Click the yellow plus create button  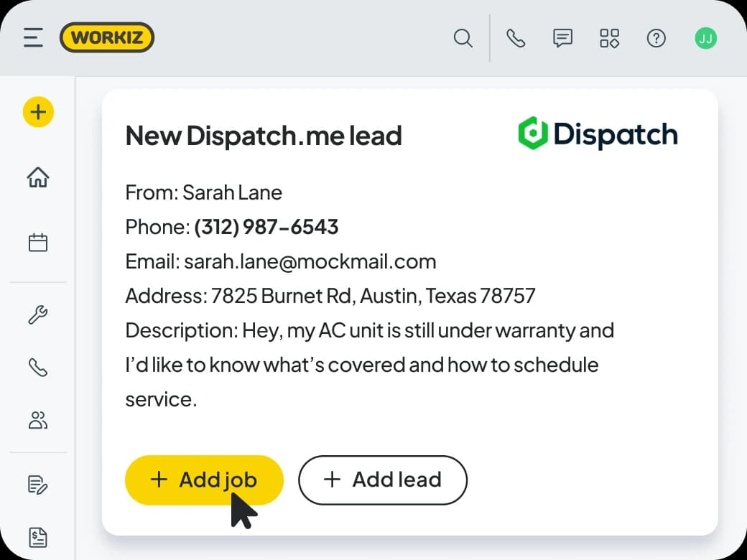pos(38,112)
